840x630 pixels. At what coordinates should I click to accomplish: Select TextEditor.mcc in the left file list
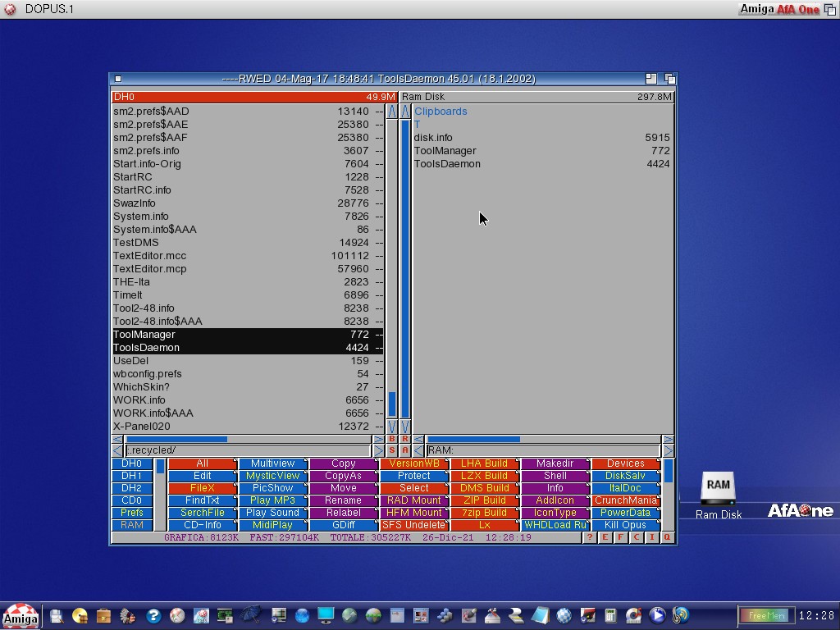149,256
